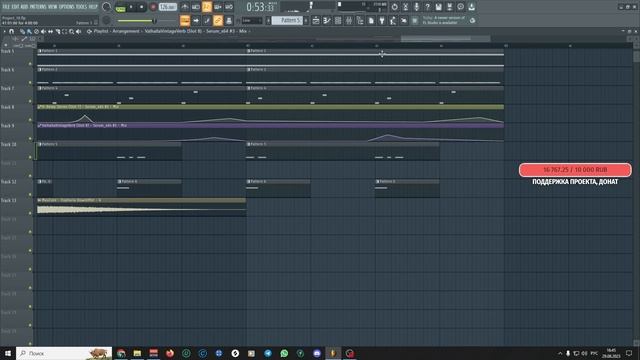Select the playlist Slice tool
The width and height of the screenshot is (640, 360).
(x=58, y=31)
